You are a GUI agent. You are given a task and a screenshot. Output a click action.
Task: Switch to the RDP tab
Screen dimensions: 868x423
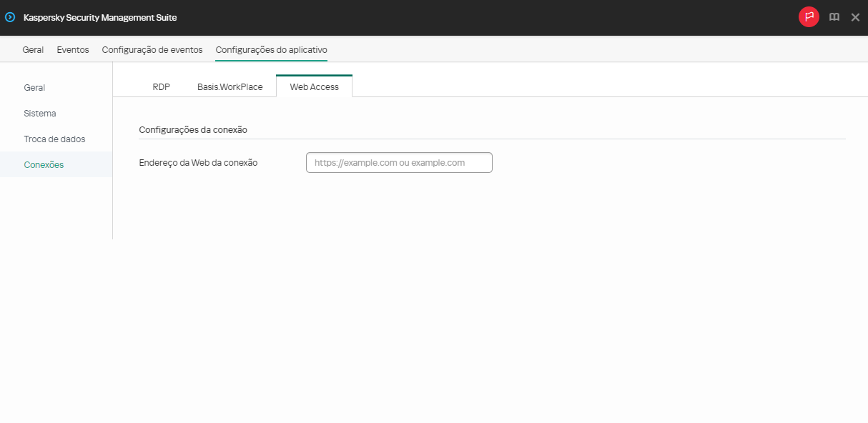click(161, 86)
